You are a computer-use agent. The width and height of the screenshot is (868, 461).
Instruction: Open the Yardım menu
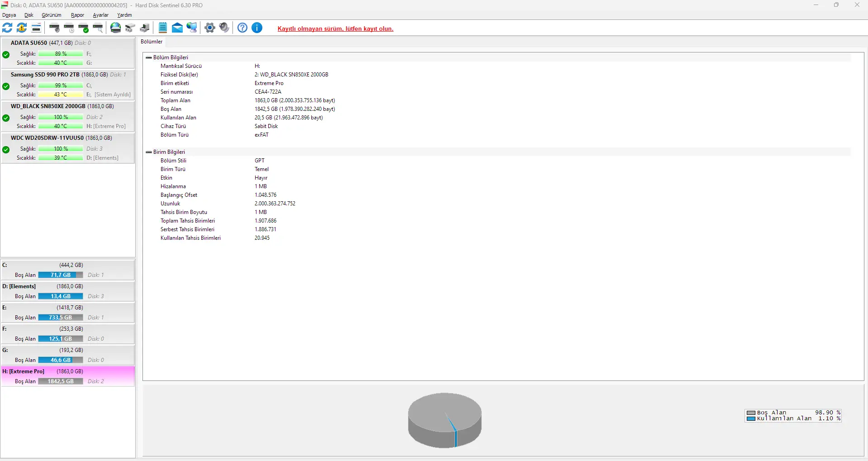[124, 15]
